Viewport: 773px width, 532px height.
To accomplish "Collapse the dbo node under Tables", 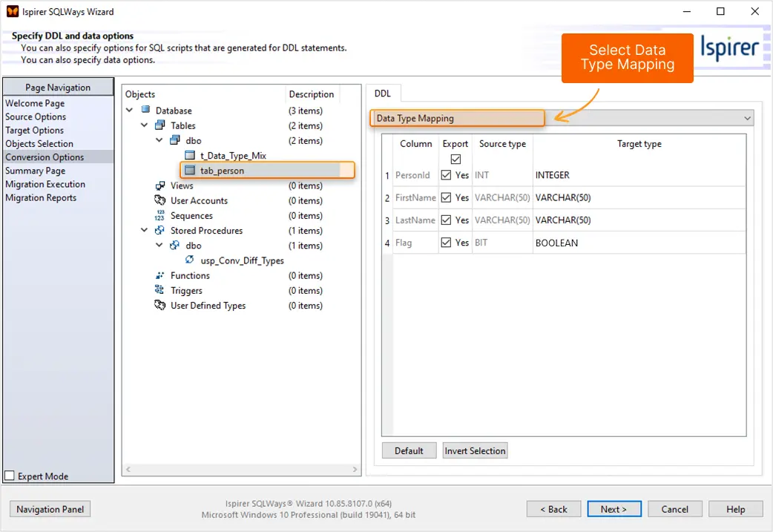I will point(159,140).
